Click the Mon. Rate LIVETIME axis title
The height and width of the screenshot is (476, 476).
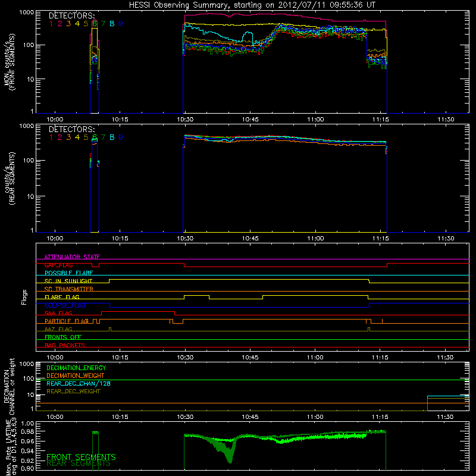pos(11,447)
